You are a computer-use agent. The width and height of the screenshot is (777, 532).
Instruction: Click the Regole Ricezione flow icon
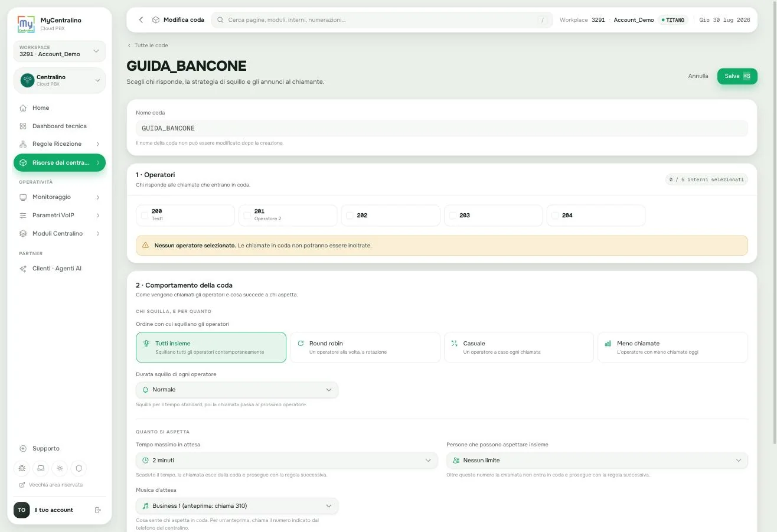(x=23, y=144)
